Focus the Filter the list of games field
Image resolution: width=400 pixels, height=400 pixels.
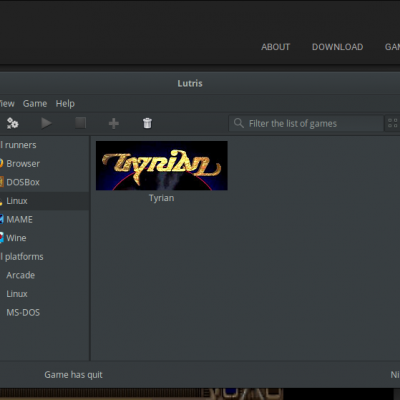(x=306, y=123)
